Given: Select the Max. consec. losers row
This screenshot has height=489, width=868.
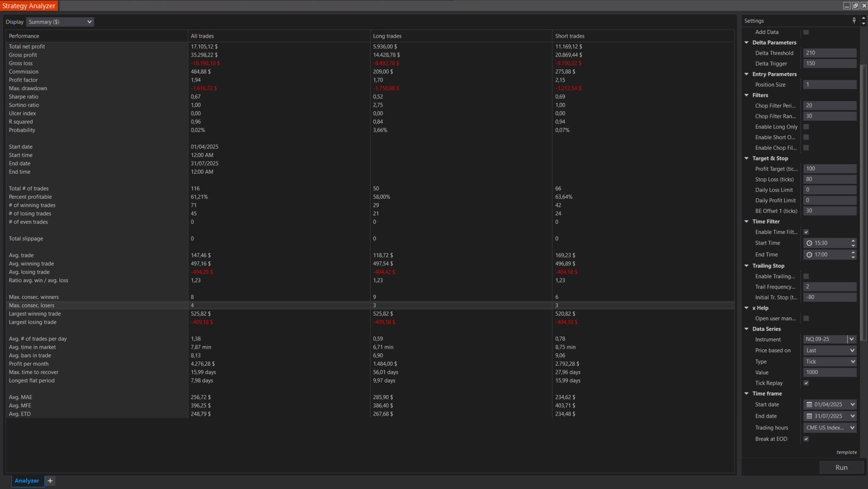Looking at the screenshot, I should [370, 305].
